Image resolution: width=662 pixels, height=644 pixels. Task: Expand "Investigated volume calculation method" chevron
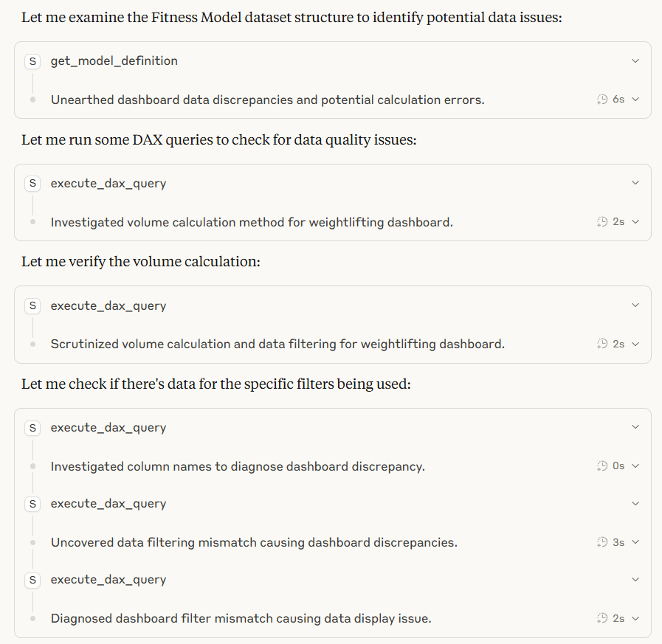(635, 222)
